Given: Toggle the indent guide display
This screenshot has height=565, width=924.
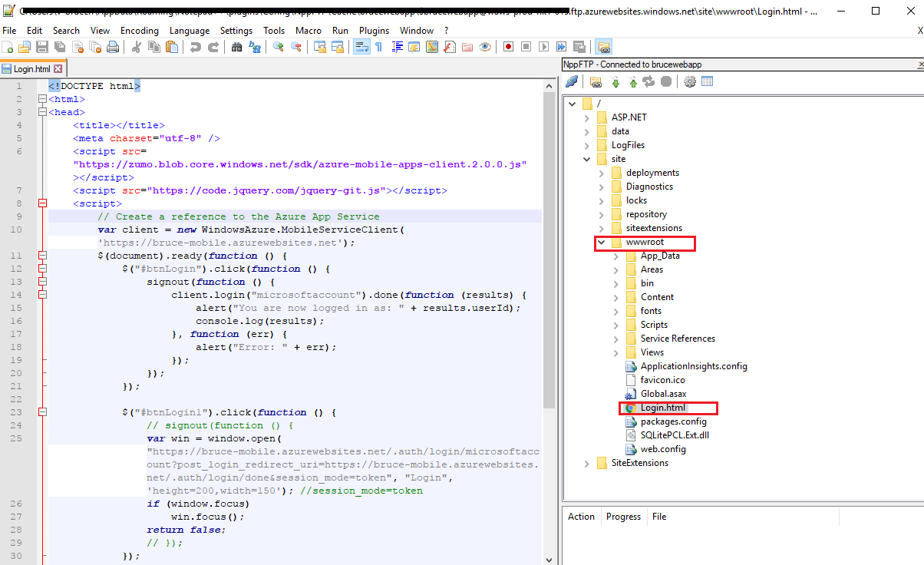Looking at the screenshot, I should [x=397, y=46].
